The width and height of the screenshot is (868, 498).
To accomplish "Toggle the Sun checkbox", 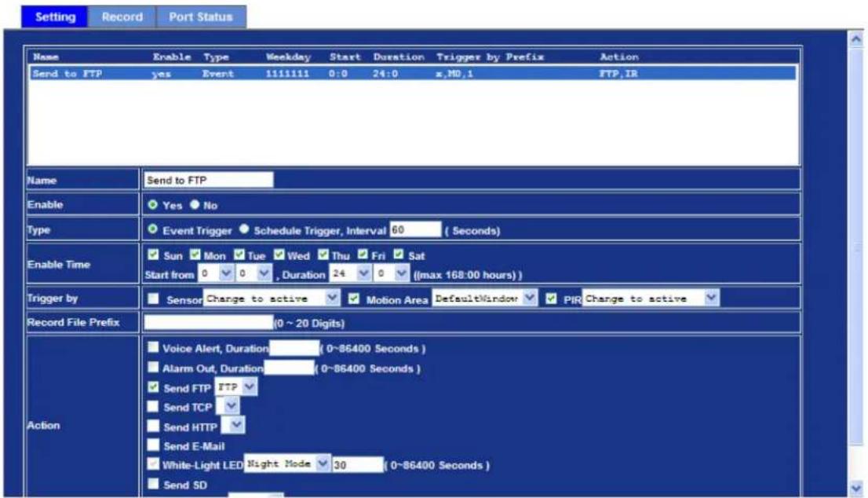I will [153, 254].
